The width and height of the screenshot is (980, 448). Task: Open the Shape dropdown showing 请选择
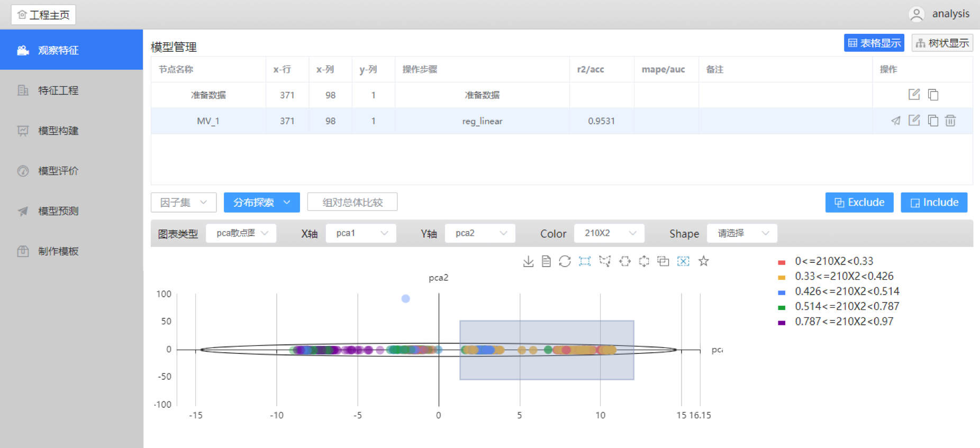pyautogui.click(x=742, y=233)
